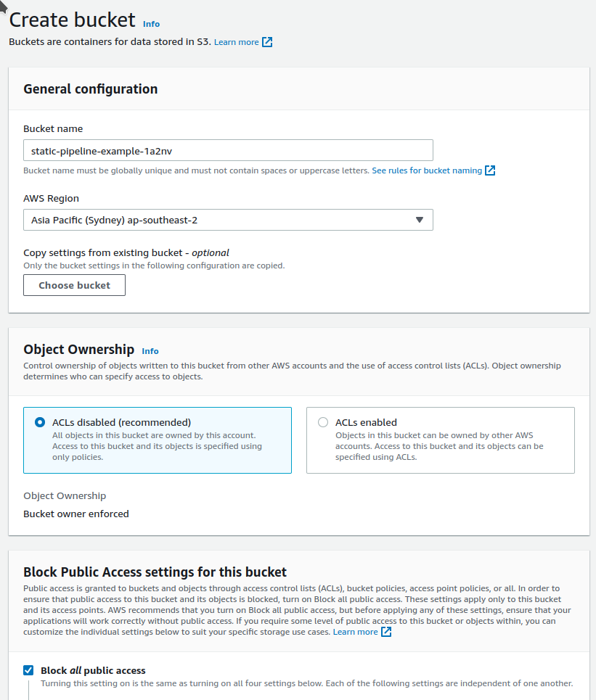Click the Create bucket page title
This screenshot has height=700, width=596.
72,20
